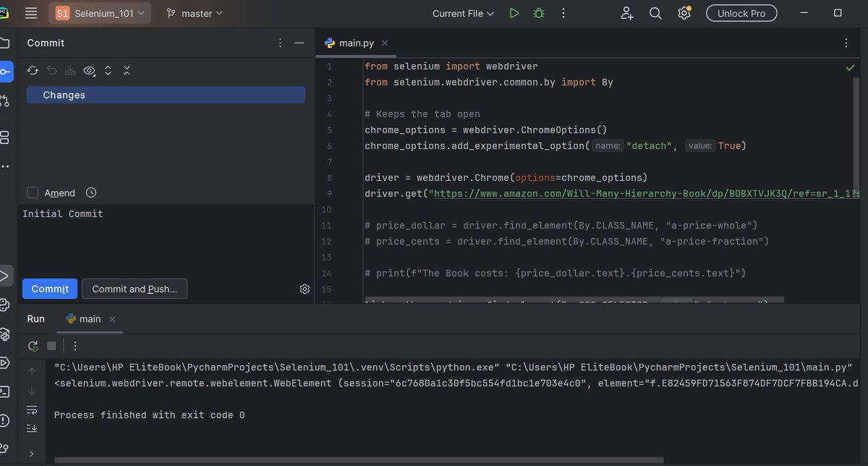The image size is (868, 466).
Task: Collapse all changes in Commit tree
Action: 127,70
